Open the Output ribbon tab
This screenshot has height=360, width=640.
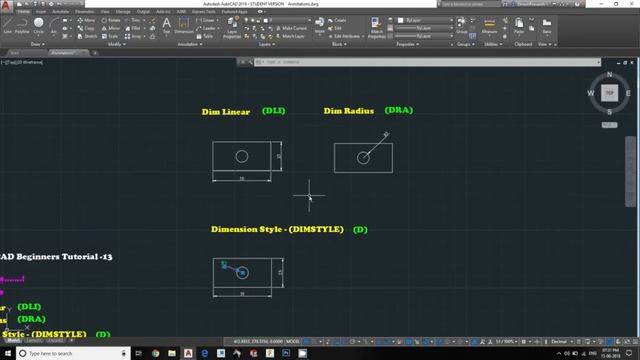(143, 12)
